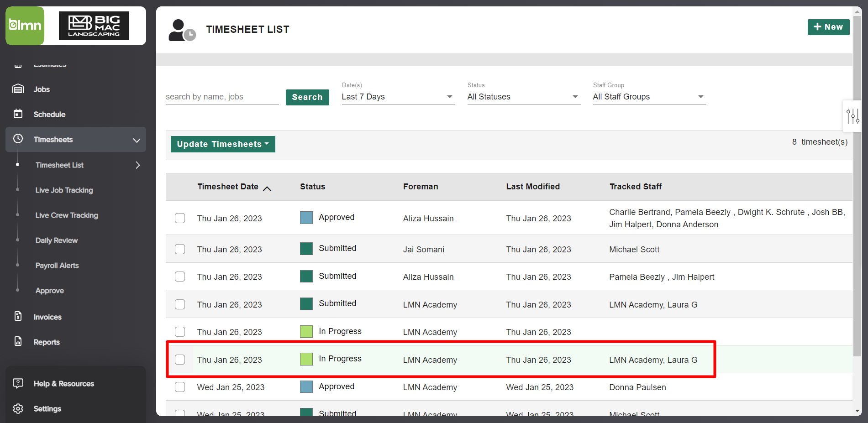Open the Schedule page

tap(49, 115)
